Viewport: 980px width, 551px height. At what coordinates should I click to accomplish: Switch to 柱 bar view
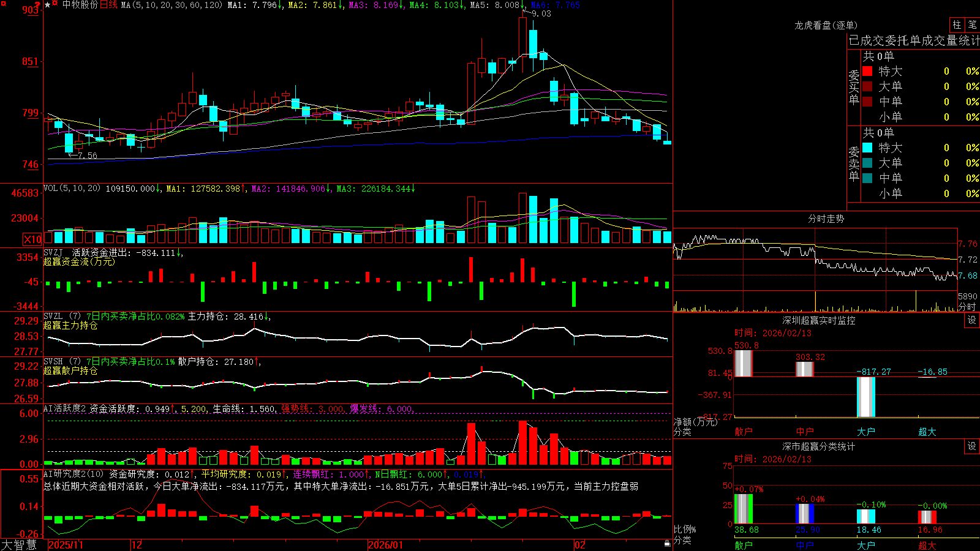tap(957, 24)
